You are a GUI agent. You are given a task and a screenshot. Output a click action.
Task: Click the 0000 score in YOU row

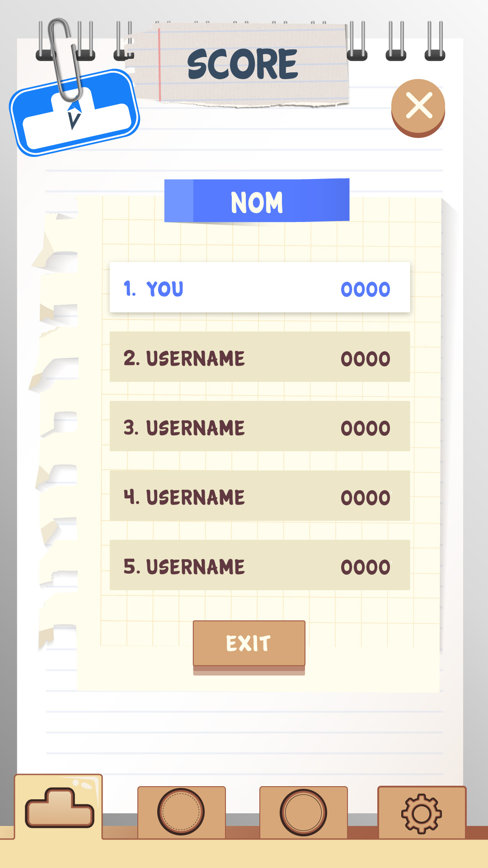click(x=365, y=289)
